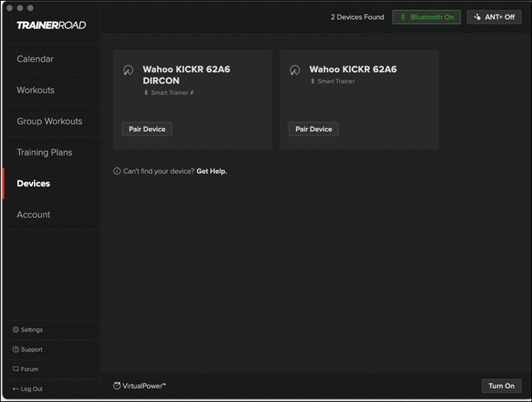Pair the Wahoo KICKR 62A6 DIRCON device
Image resolution: width=532 pixels, height=402 pixels.
pyautogui.click(x=147, y=129)
